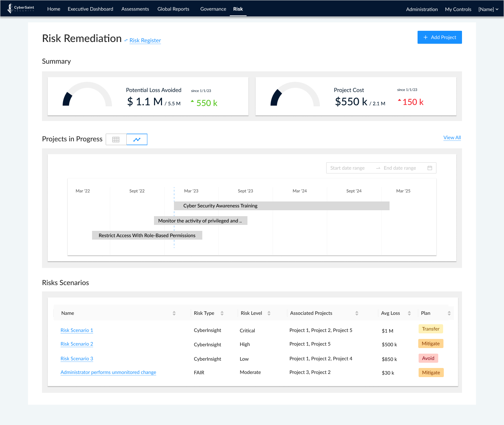Viewport: 504px width, 425px height.
Task: Go to the Assessments tab
Action: pyautogui.click(x=135, y=9)
